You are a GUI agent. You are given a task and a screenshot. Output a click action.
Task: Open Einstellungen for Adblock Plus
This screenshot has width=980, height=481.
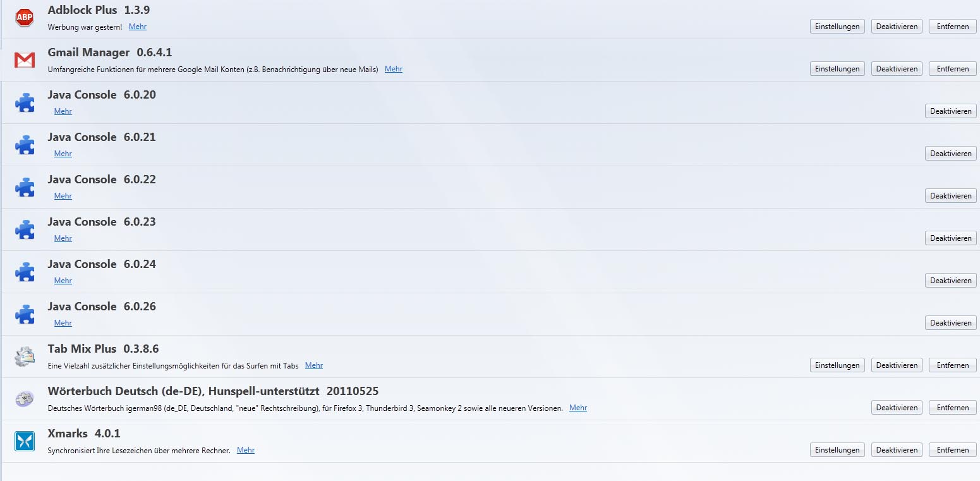pyautogui.click(x=837, y=27)
